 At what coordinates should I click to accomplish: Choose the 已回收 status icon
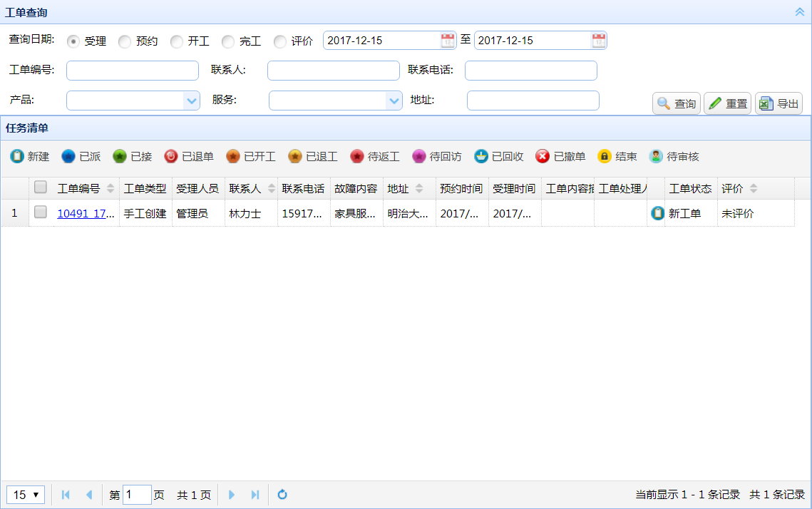481,156
